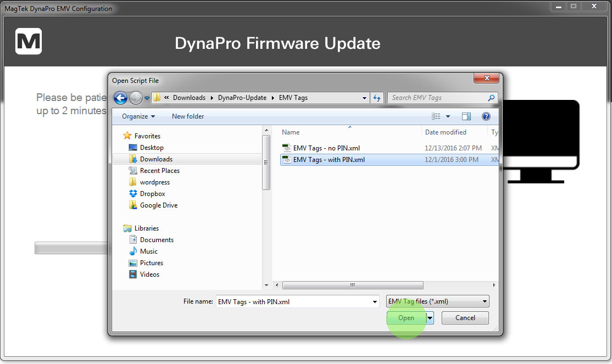Image resolution: width=612 pixels, height=364 pixels.
Task: Click the Music note icon
Action: coord(133,251)
